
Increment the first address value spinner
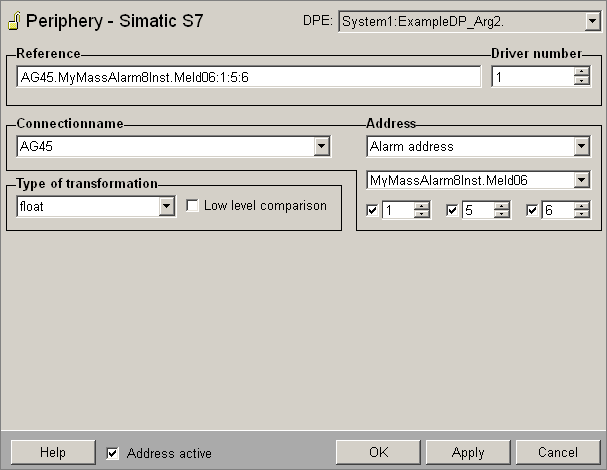click(x=422, y=206)
